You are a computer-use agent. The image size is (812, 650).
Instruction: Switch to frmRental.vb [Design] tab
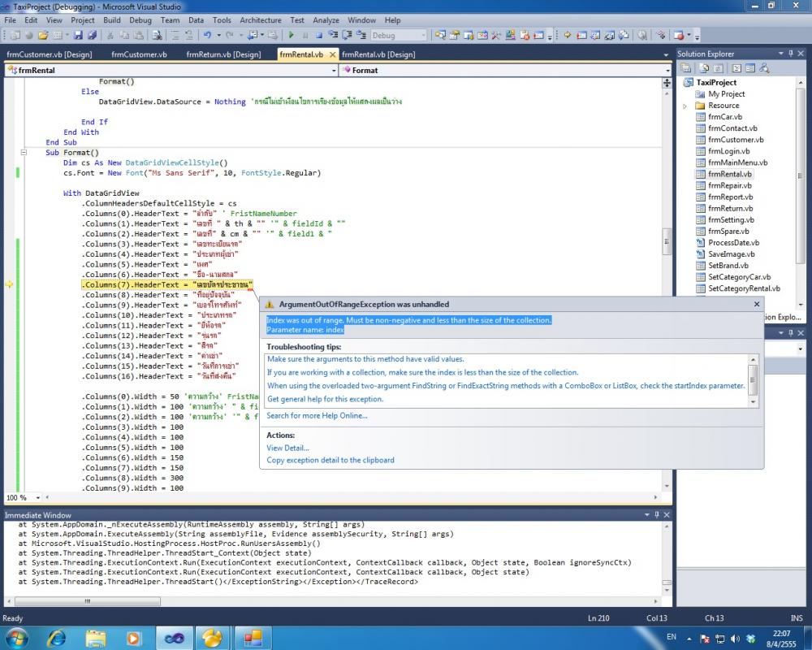point(378,54)
